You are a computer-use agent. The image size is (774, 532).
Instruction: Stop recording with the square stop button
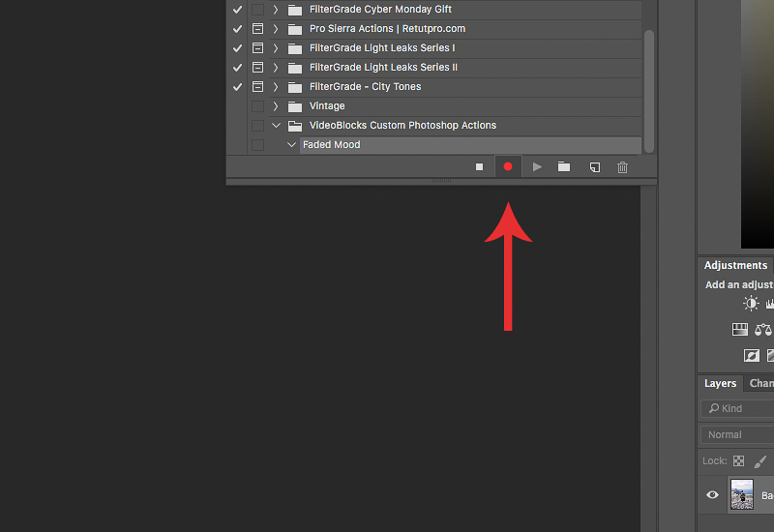479,166
